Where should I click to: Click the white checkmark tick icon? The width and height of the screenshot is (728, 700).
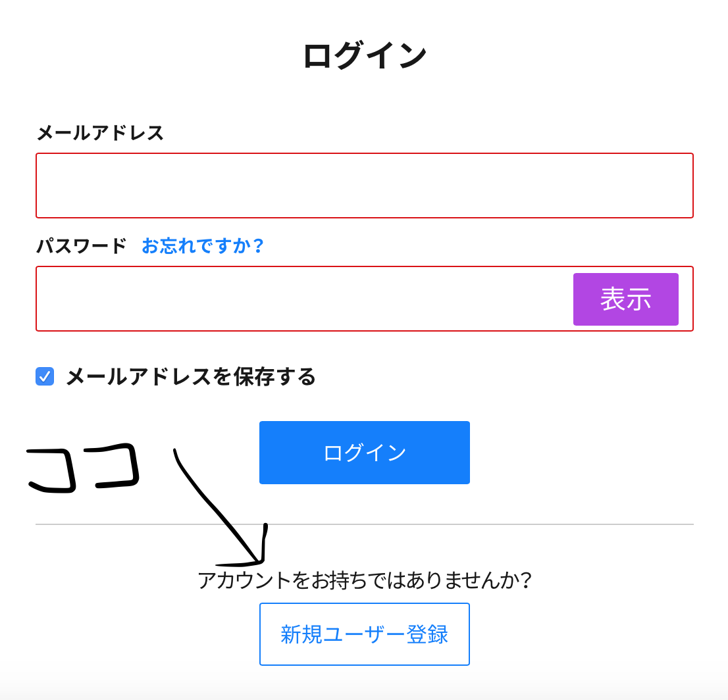[x=45, y=376]
